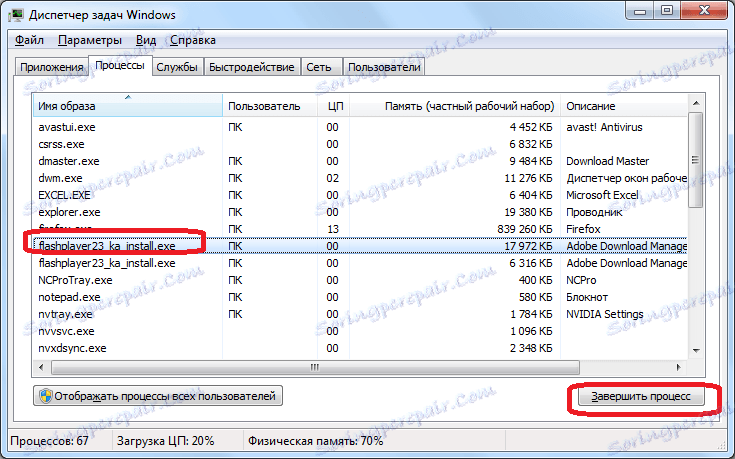Screen dimensions: 735x459
Task: Select the csrss.exe process row
Action: pos(360,144)
